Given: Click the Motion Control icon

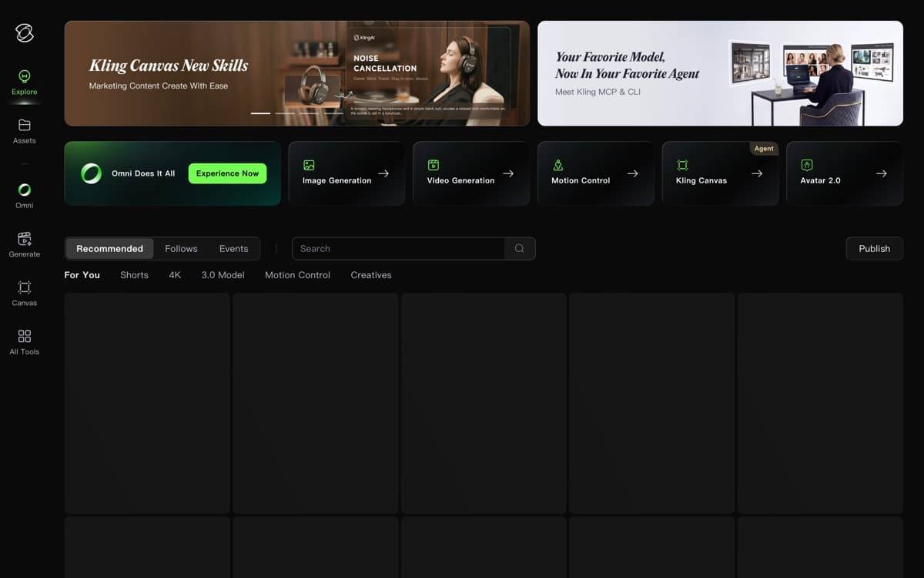Looking at the screenshot, I should pyautogui.click(x=557, y=165).
